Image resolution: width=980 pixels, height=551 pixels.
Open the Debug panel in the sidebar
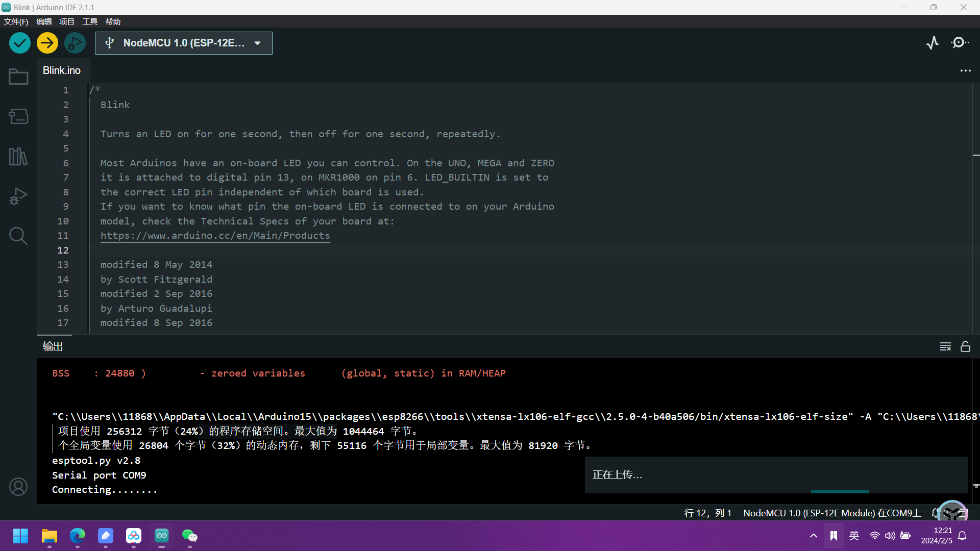[x=18, y=196]
